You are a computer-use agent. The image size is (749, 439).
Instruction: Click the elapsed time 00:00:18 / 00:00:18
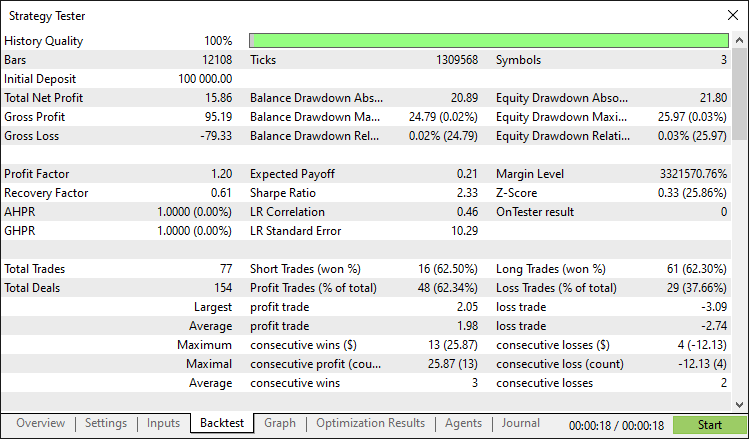(x=616, y=426)
